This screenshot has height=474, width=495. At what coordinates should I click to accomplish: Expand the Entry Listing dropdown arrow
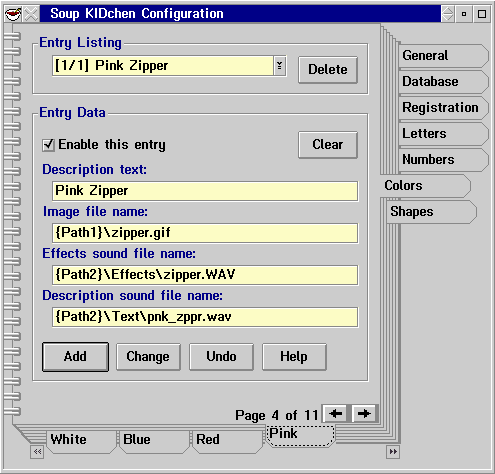click(x=280, y=66)
